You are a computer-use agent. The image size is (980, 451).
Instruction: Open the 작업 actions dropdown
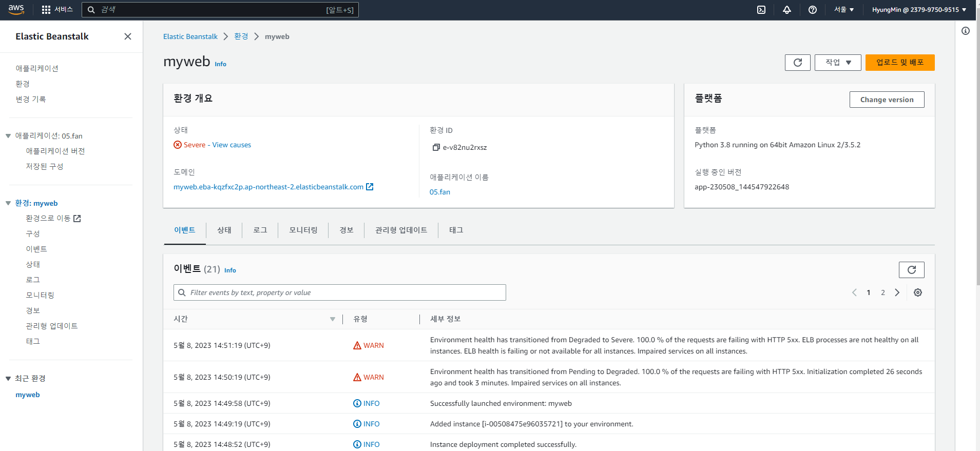coord(838,63)
